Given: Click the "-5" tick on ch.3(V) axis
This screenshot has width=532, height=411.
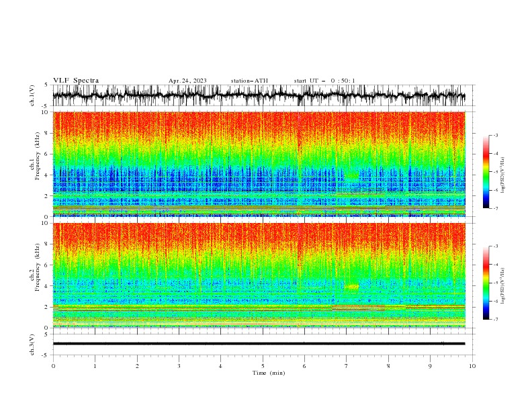Looking at the screenshot, I should coord(45,355).
